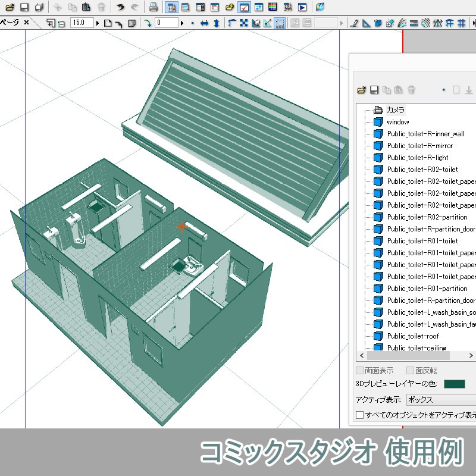Enable the 両面表示 checkbox
476x476 pixels.
[359, 370]
